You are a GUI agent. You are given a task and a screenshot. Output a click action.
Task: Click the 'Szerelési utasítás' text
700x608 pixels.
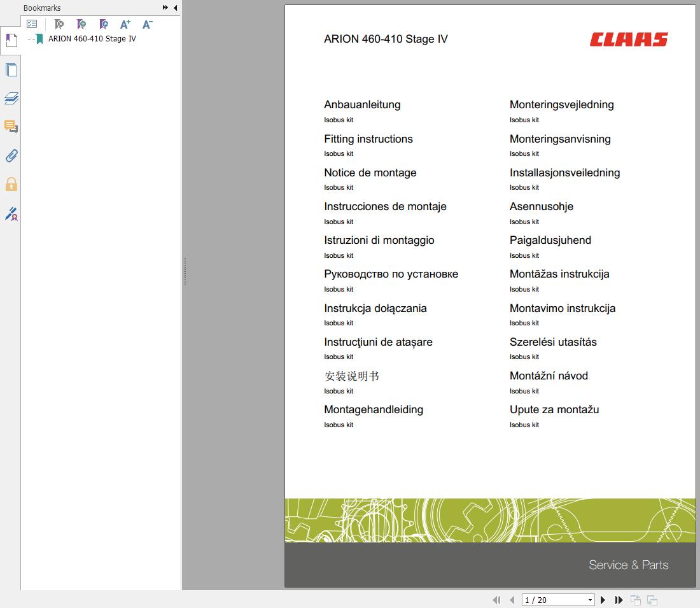(553, 342)
